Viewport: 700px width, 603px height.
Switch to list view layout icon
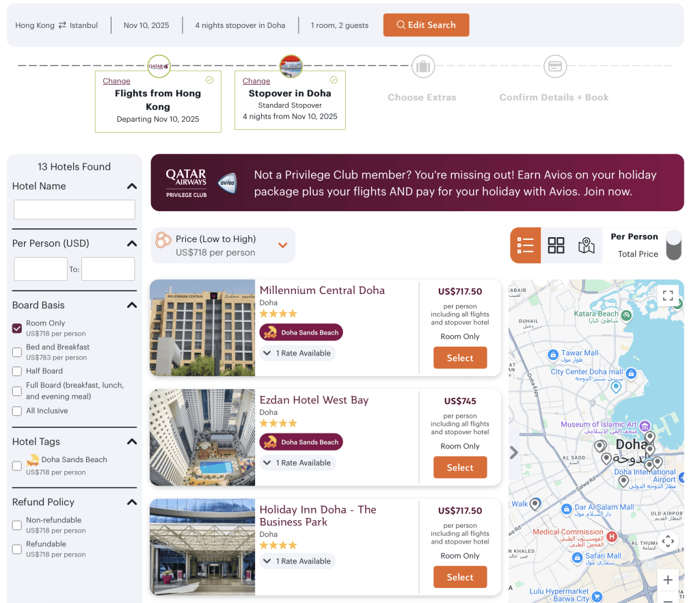525,245
